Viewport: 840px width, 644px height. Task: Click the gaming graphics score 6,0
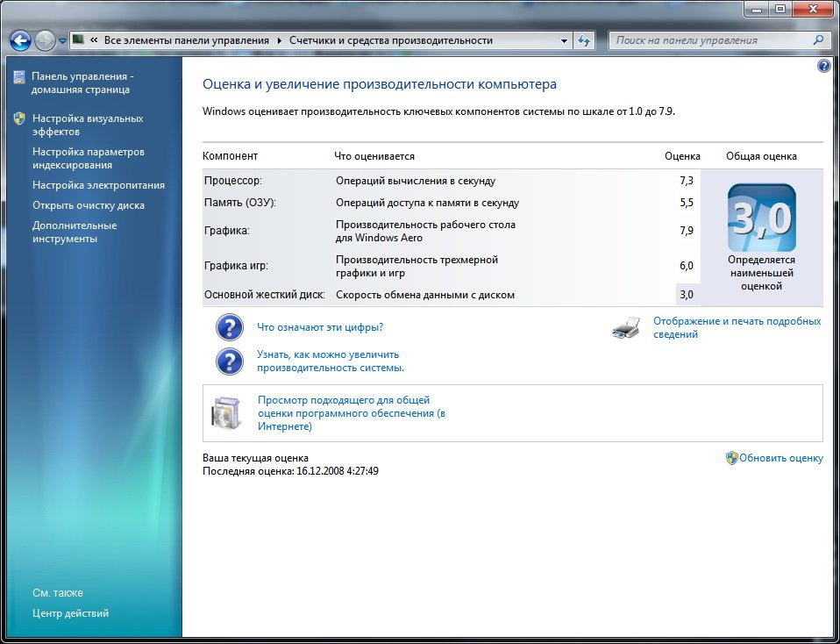pos(687,266)
